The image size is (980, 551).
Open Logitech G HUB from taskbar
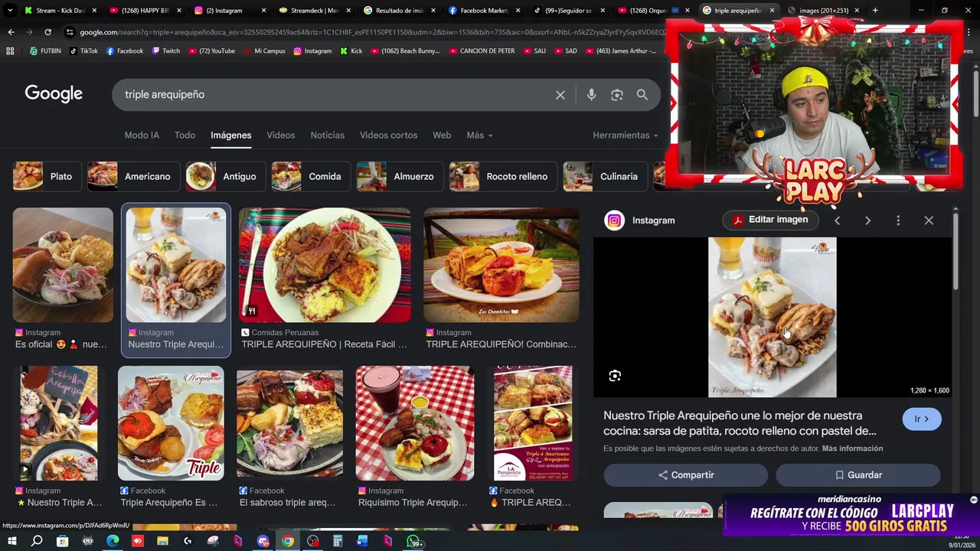[188, 542]
